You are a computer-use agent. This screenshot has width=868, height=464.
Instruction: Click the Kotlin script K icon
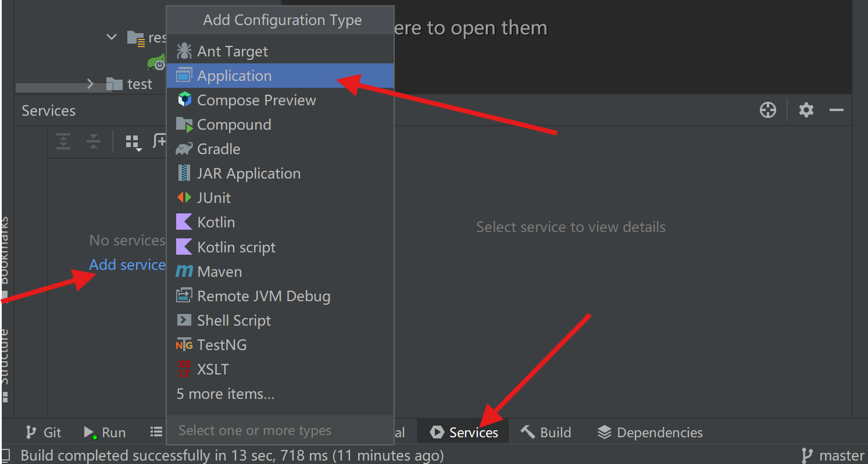(x=184, y=247)
